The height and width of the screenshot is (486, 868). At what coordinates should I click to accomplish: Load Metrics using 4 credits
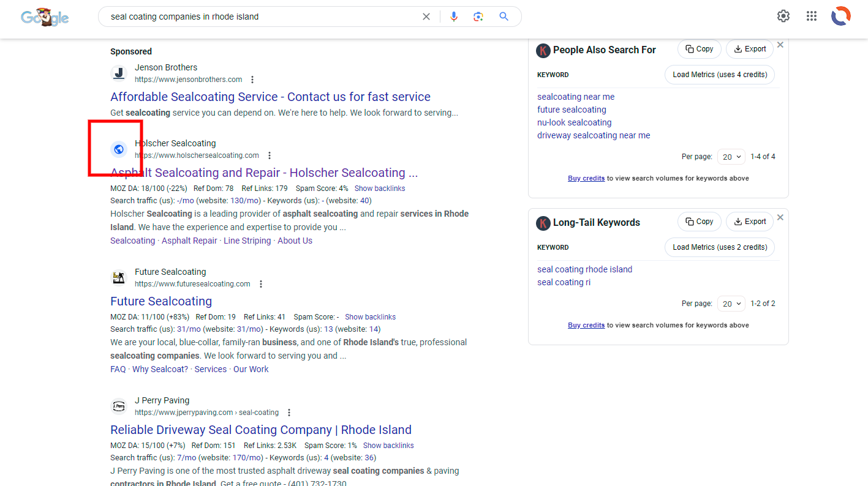[x=720, y=75]
